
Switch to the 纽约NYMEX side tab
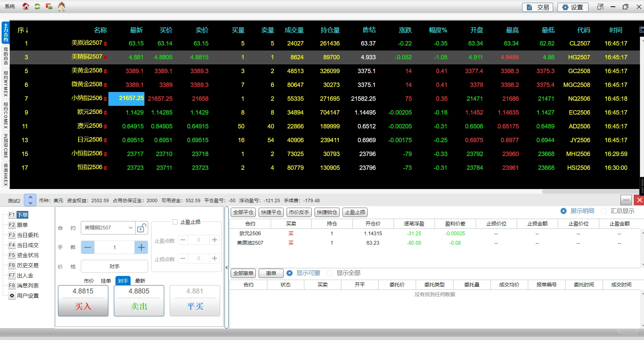[x=6, y=83]
